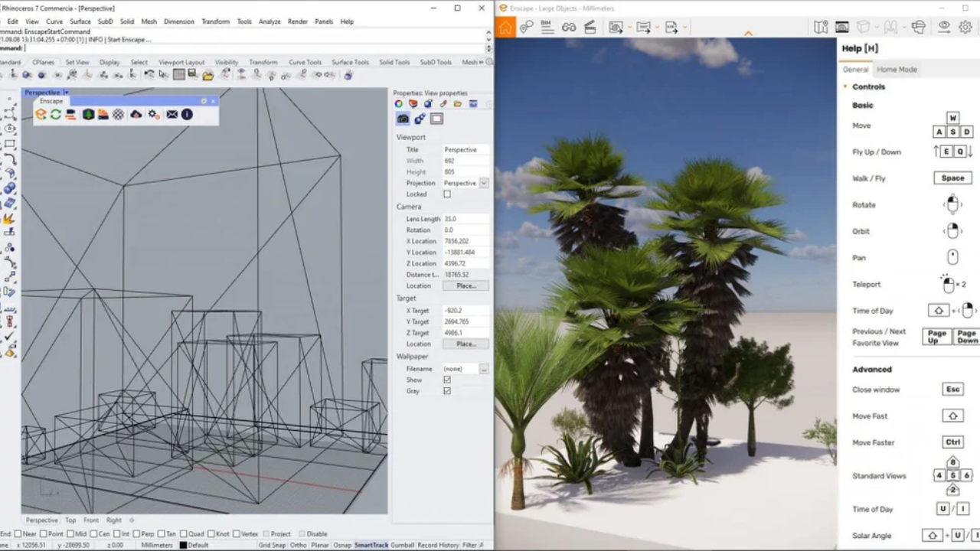Toggle the Locked viewport checkbox

(x=447, y=194)
